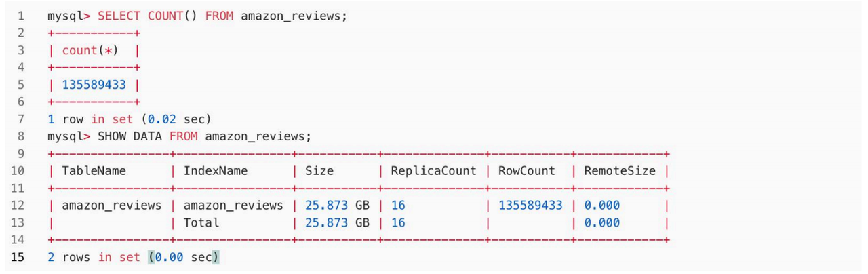Screen dimensions: 868x274
Task: Click the 135589433 value under count(*)
Action: click(94, 85)
